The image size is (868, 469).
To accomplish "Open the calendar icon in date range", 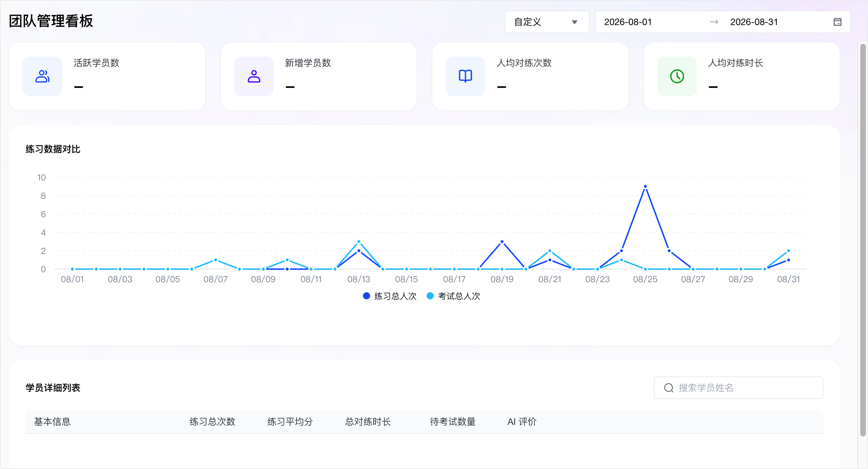I will pos(837,22).
